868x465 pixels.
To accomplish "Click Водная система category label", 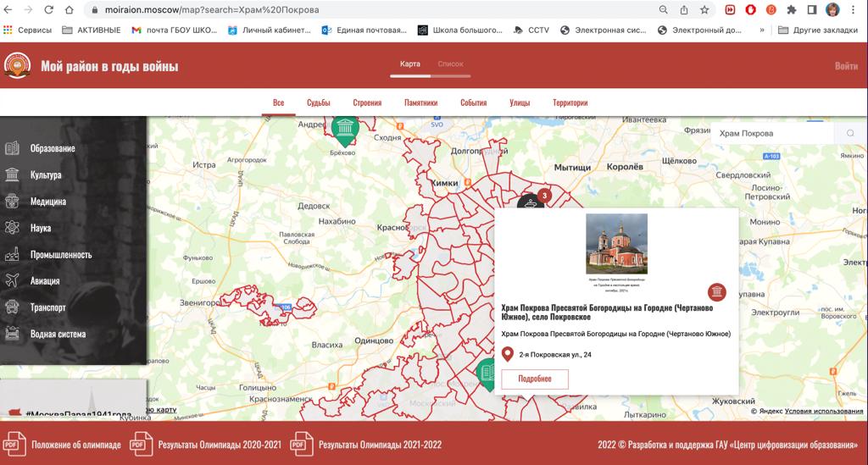I will (x=58, y=334).
